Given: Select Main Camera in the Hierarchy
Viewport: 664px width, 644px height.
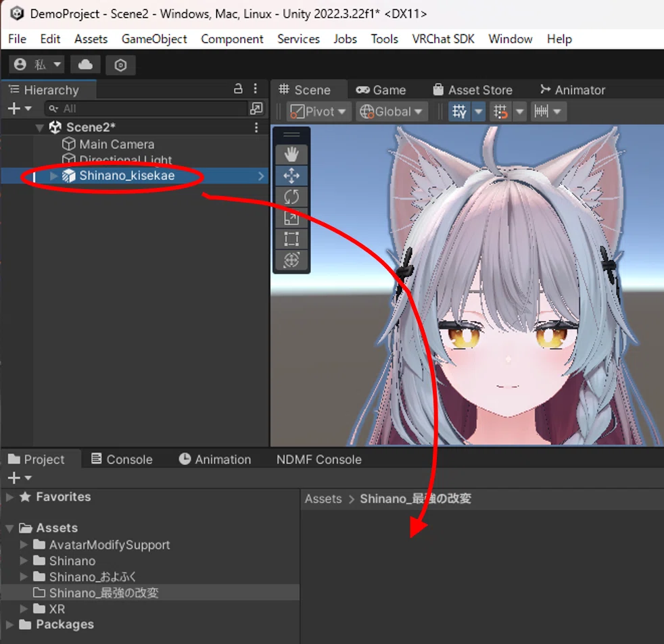Looking at the screenshot, I should pos(117,145).
